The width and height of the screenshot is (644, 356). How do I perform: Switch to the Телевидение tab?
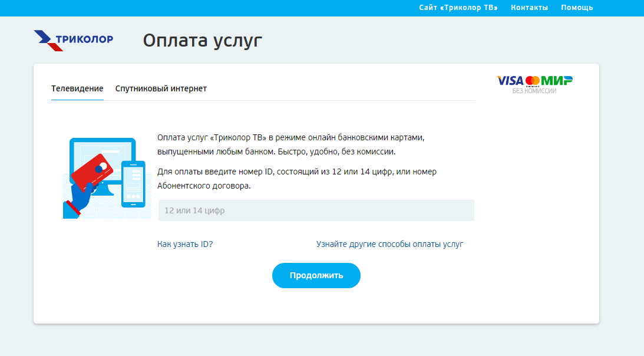77,88
